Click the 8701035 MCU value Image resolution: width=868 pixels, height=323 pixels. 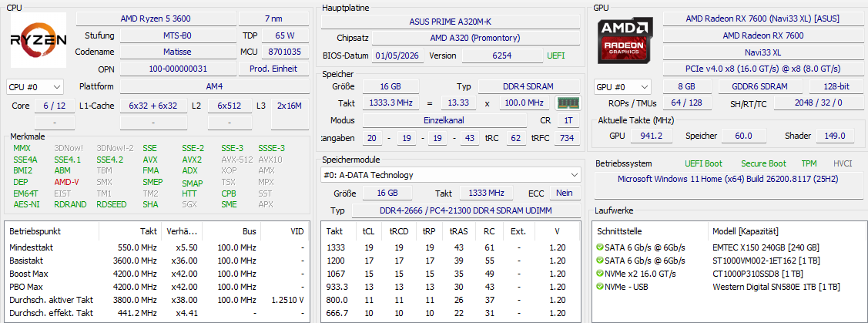[x=284, y=52]
